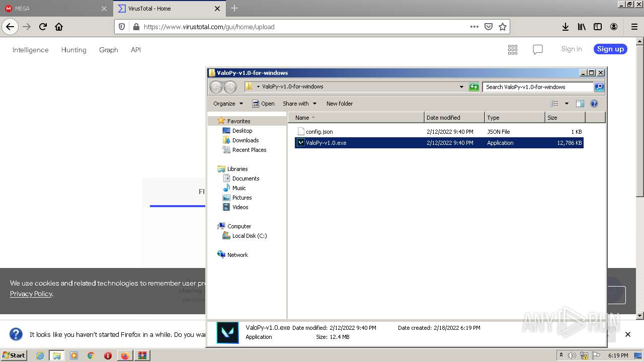Select the ValoPy-v1.0.exe file
The image size is (644, 362).
coord(439,143)
